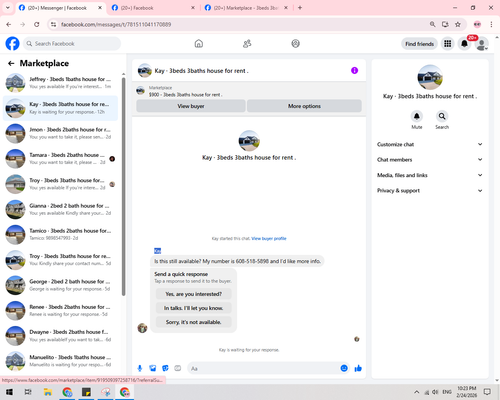
Task: Open the emoji picker
Action: 344,368
